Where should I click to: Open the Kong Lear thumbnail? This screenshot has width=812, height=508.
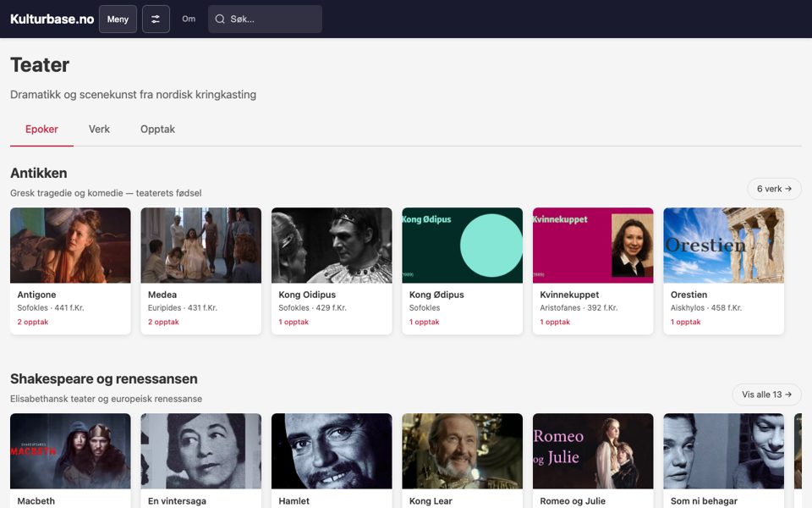[463, 451]
